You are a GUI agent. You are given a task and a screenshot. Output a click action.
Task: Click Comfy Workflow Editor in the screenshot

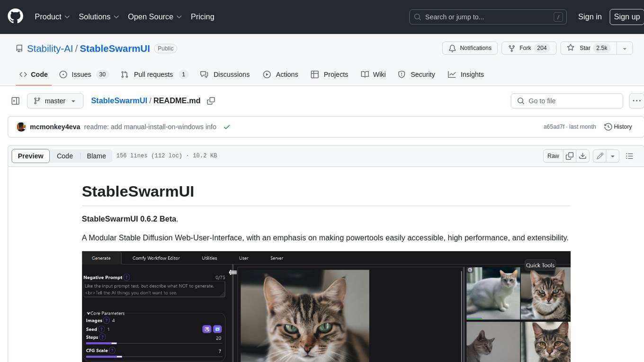tap(156, 258)
